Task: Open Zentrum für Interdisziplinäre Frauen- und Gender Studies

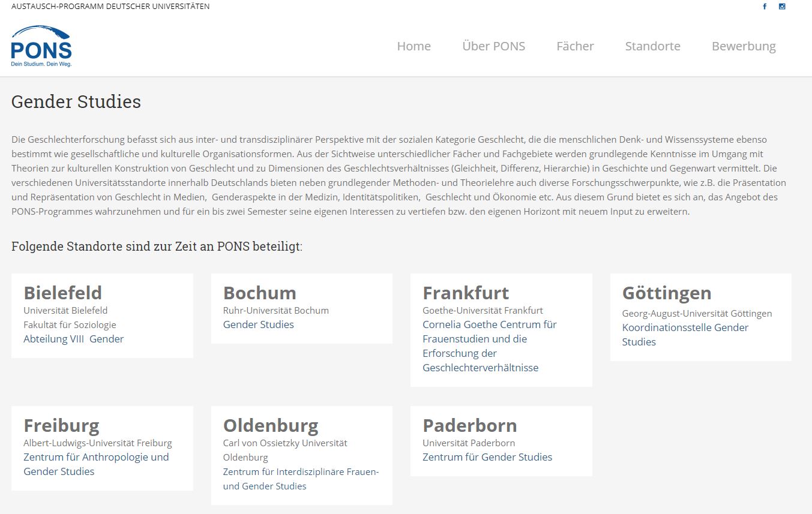Action: click(301, 479)
